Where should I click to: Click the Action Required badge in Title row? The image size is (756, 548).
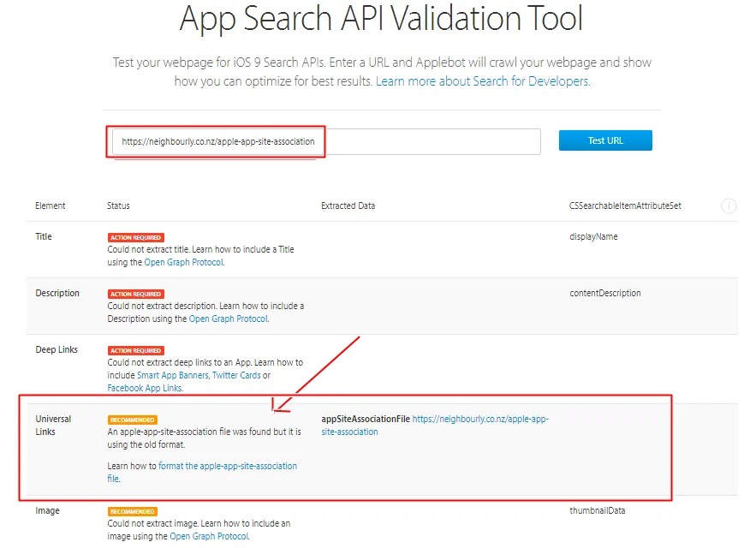pyautogui.click(x=135, y=237)
